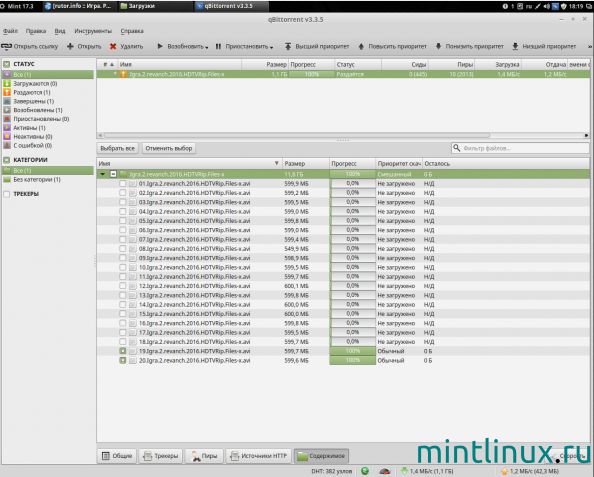Screen dimensions: 594x477
Task: Toggle checkbox for file 18.Igra.2.revanch
Action: coord(123,342)
